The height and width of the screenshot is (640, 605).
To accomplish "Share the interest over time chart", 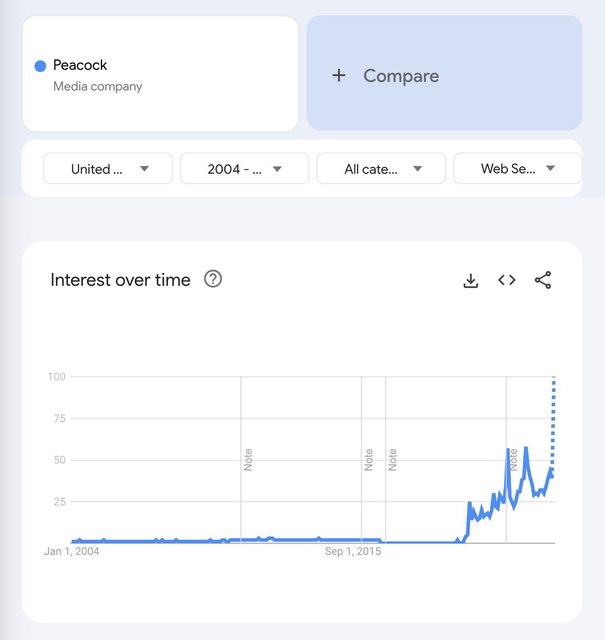I will [543, 281].
